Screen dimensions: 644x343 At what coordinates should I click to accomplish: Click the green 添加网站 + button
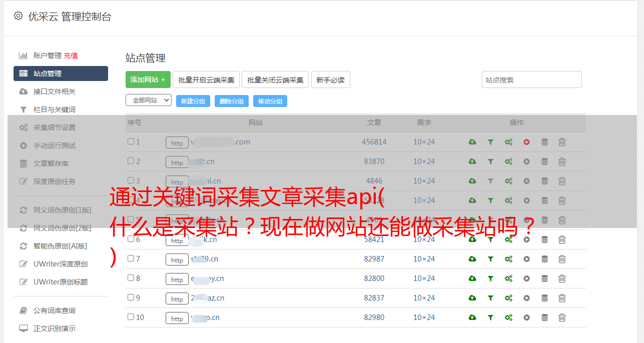[148, 79]
